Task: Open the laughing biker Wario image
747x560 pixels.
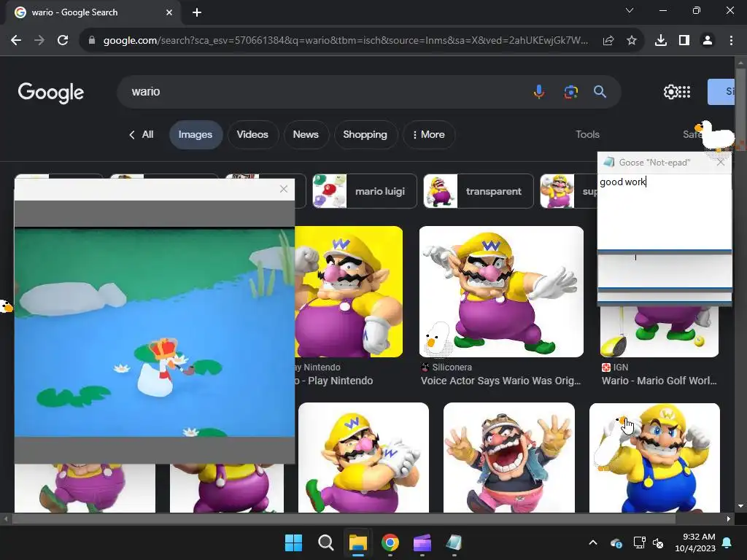Action: (508, 458)
